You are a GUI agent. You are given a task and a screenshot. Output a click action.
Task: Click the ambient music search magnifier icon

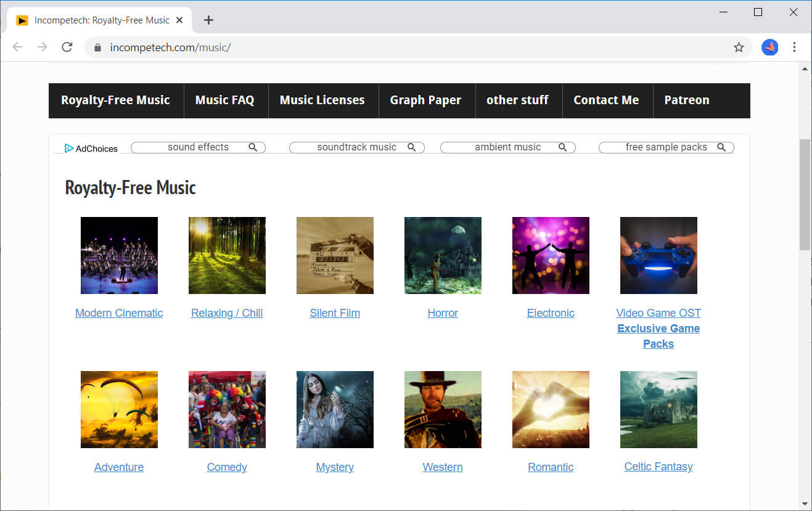click(x=562, y=147)
